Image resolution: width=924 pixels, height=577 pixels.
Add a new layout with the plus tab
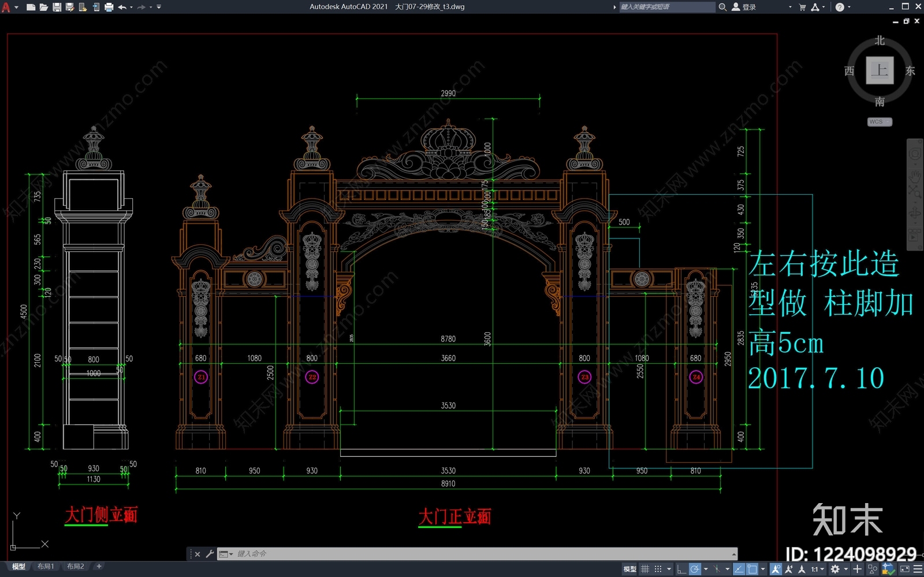click(99, 567)
